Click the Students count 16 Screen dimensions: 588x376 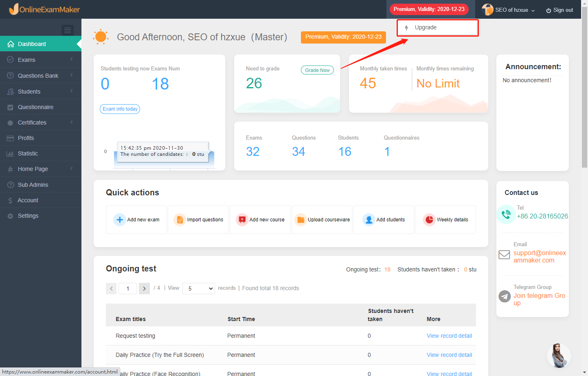(x=344, y=152)
